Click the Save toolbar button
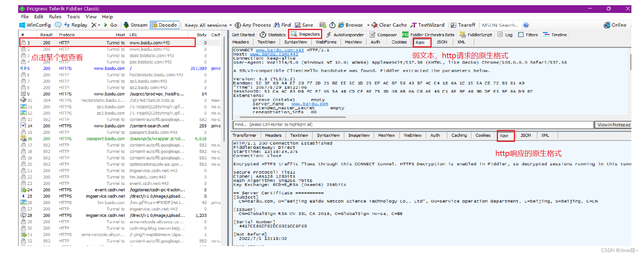This screenshot has height=256, width=644. tap(304, 25)
